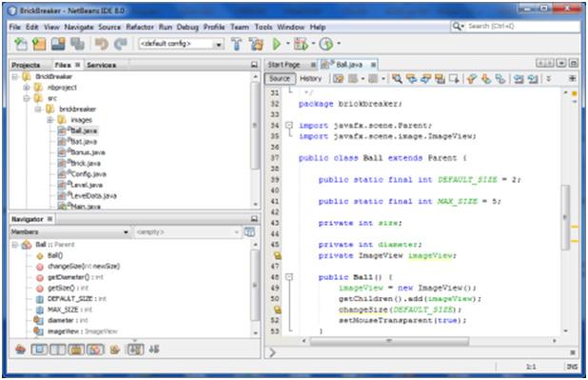Click the Debug Project icon

(x=301, y=44)
